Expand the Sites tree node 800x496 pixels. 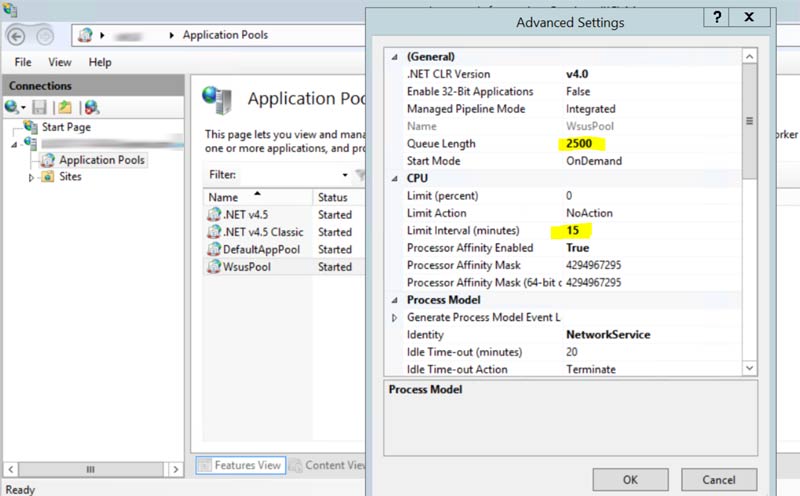pyautogui.click(x=31, y=178)
